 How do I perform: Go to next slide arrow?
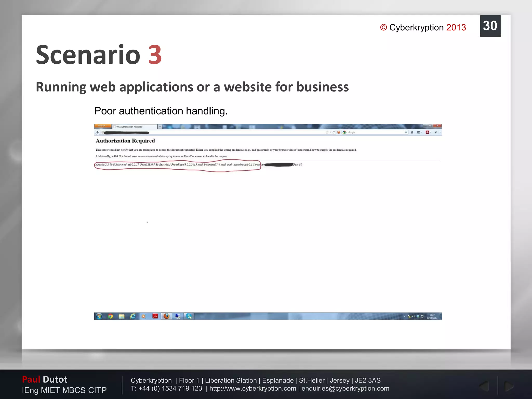tap(508, 386)
